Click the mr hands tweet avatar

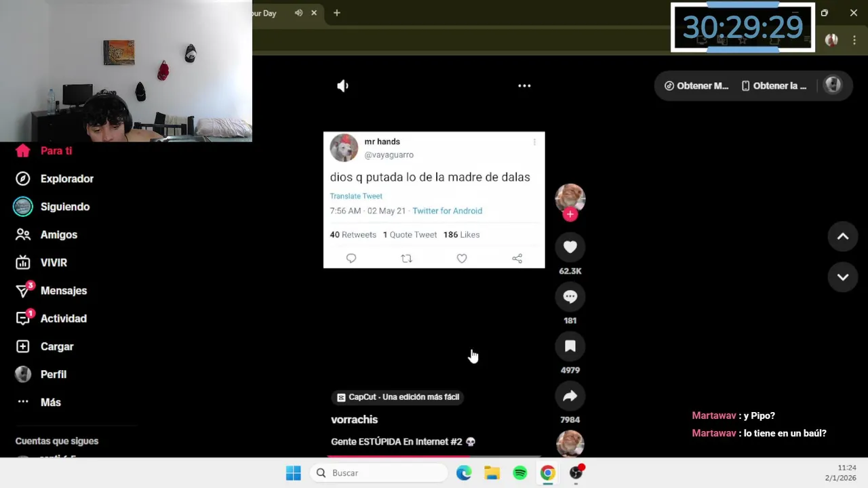click(x=344, y=148)
